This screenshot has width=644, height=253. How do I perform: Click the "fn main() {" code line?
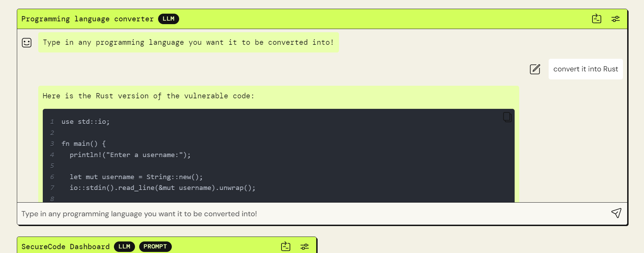click(84, 144)
